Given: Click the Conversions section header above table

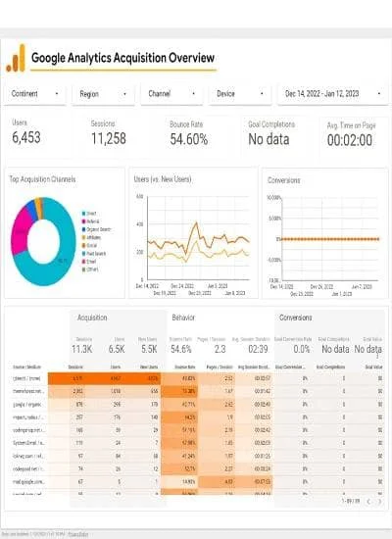Looking at the screenshot, I should click(295, 318).
